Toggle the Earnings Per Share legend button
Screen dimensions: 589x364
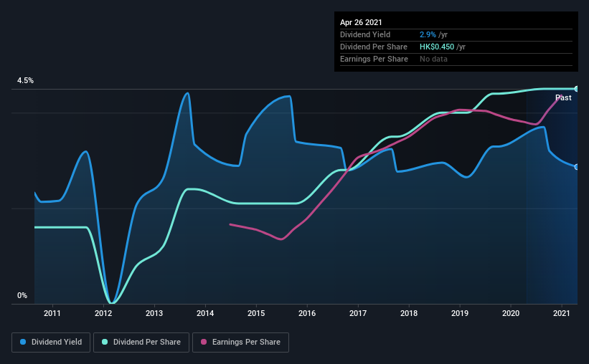240,343
